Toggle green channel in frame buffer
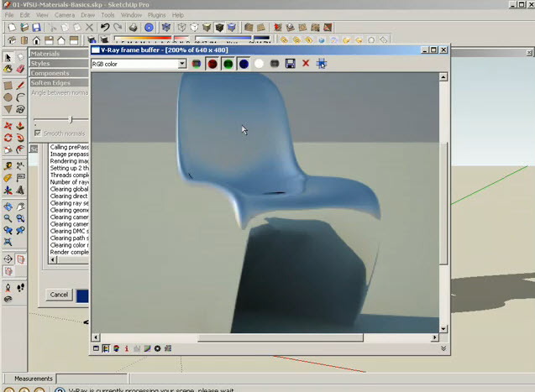 (228, 64)
